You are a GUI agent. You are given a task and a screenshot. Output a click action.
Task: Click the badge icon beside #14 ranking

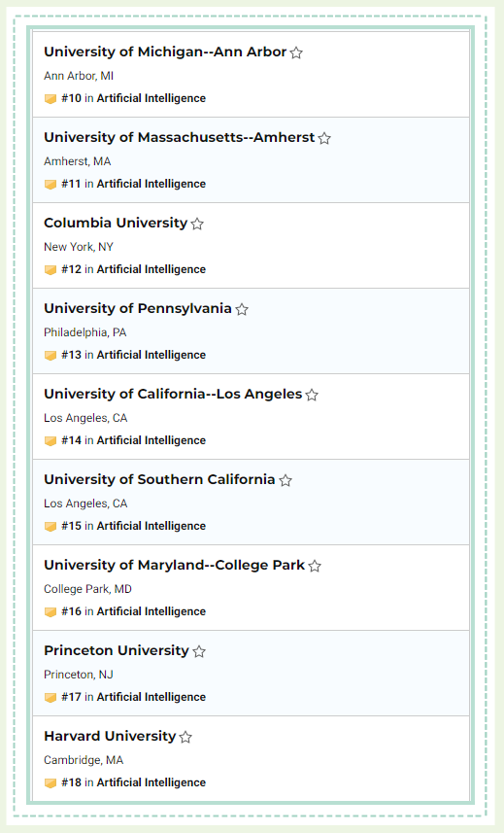coord(50,441)
